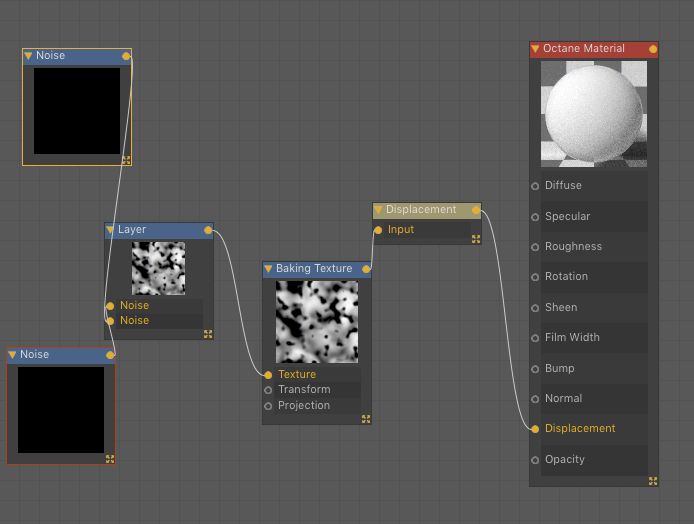
Task: Click the Transform input port
Action: point(268,390)
